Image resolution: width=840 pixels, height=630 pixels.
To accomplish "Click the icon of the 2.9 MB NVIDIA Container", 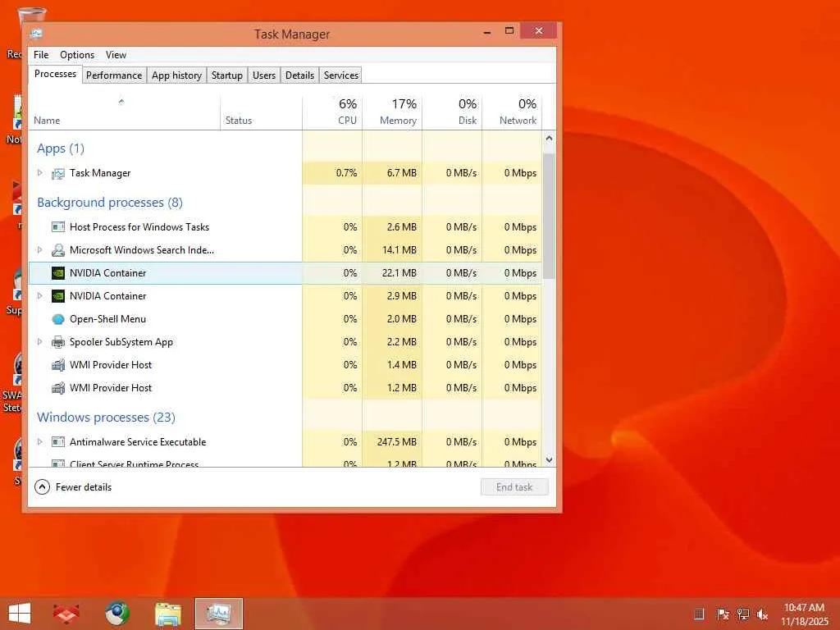I will tap(58, 296).
